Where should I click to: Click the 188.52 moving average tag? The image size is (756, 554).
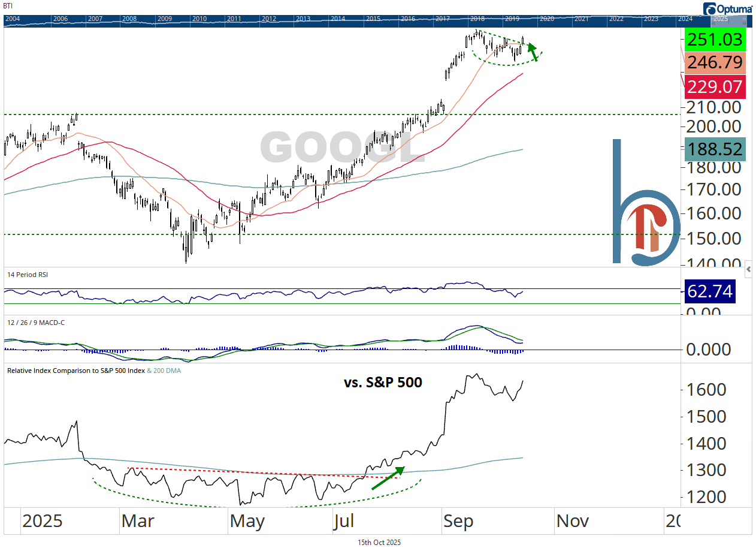pos(715,149)
